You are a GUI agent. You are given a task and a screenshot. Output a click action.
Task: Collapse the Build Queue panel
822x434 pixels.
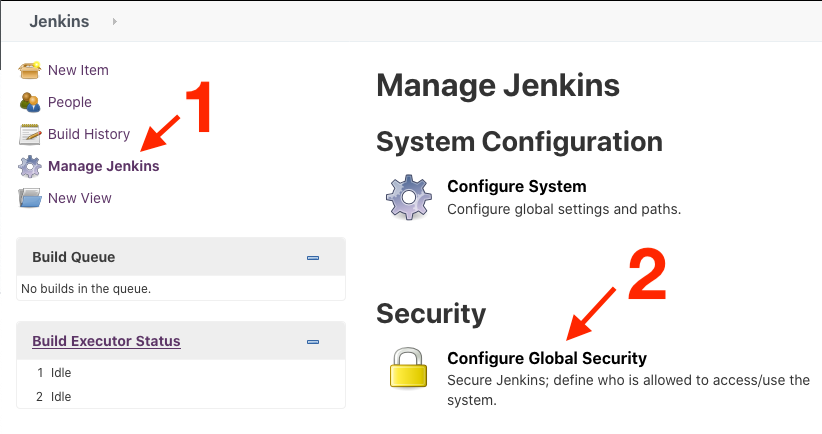(313, 258)
